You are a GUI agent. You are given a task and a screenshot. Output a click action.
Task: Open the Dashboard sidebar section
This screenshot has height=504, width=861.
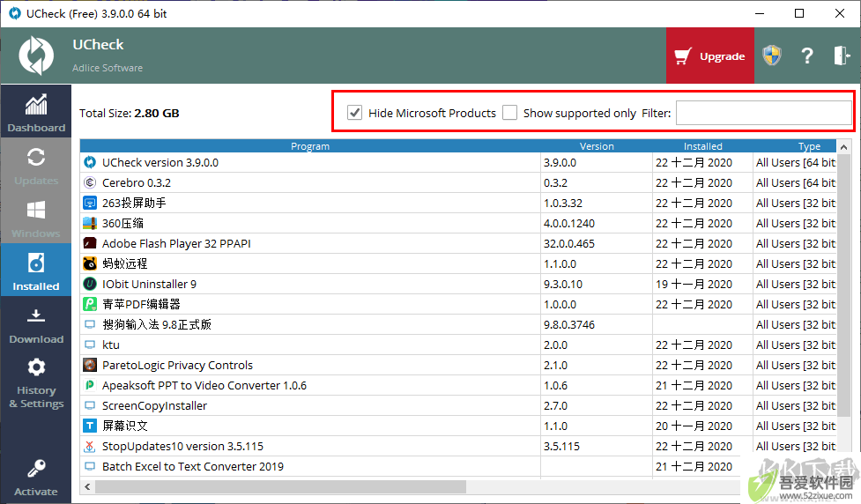(x=36, y=111)
